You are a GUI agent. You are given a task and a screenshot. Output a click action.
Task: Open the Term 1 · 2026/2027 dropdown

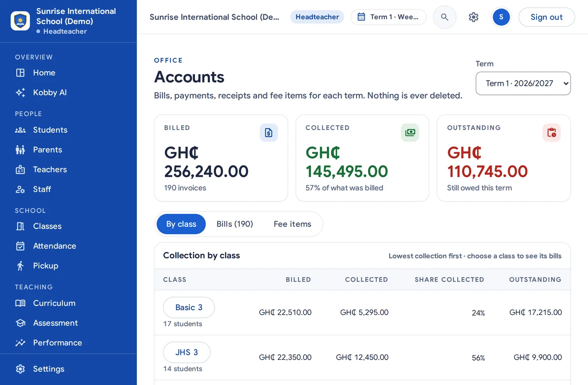523,84
